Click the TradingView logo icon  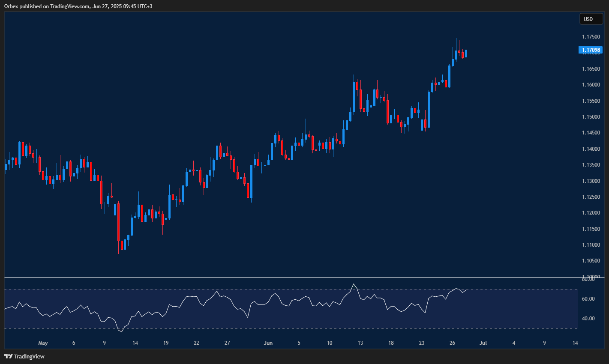pos(8,356)
